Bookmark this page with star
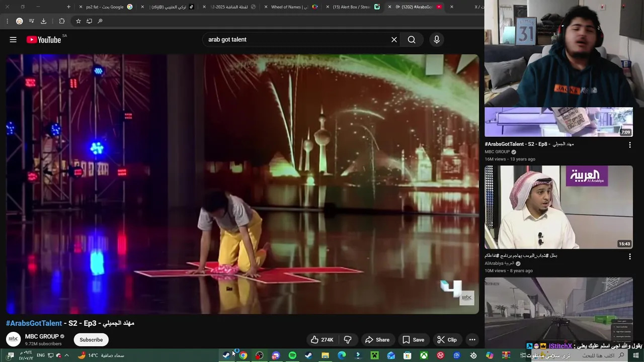Viewport: 644px width, 362px height. coord(78,21)
